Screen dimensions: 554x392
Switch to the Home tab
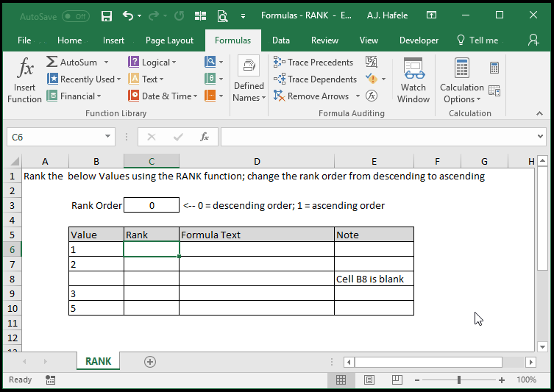(70, 40)
